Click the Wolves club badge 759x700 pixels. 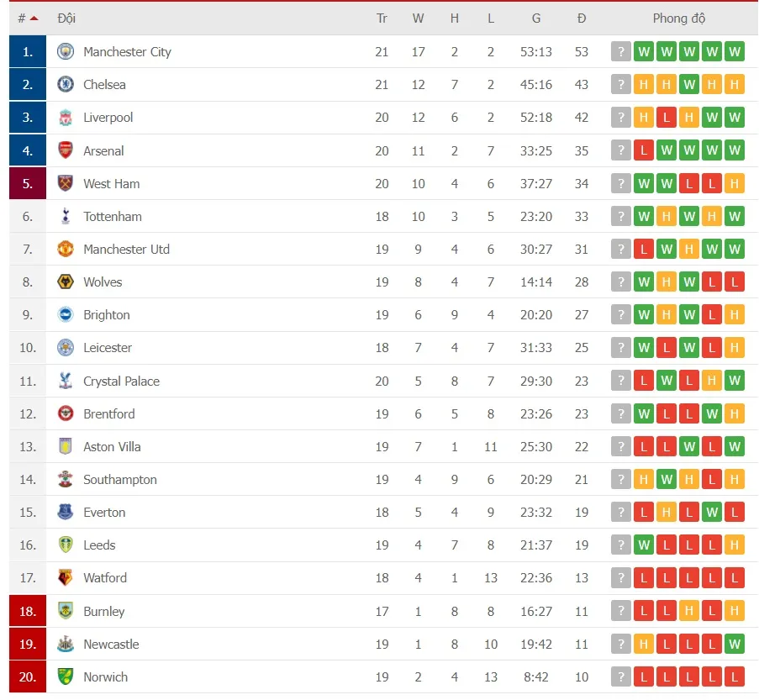65,282
